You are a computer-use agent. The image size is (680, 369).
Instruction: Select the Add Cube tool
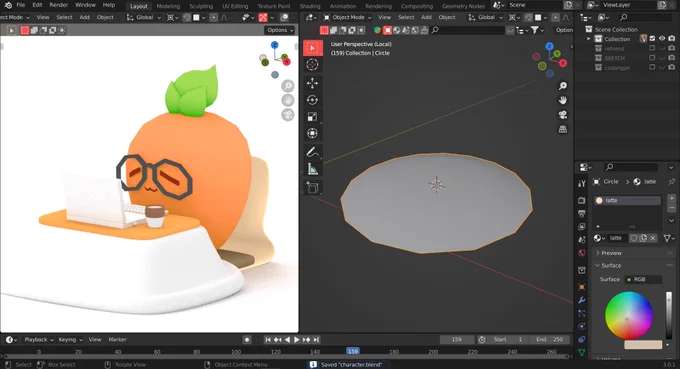pos(312,187)
